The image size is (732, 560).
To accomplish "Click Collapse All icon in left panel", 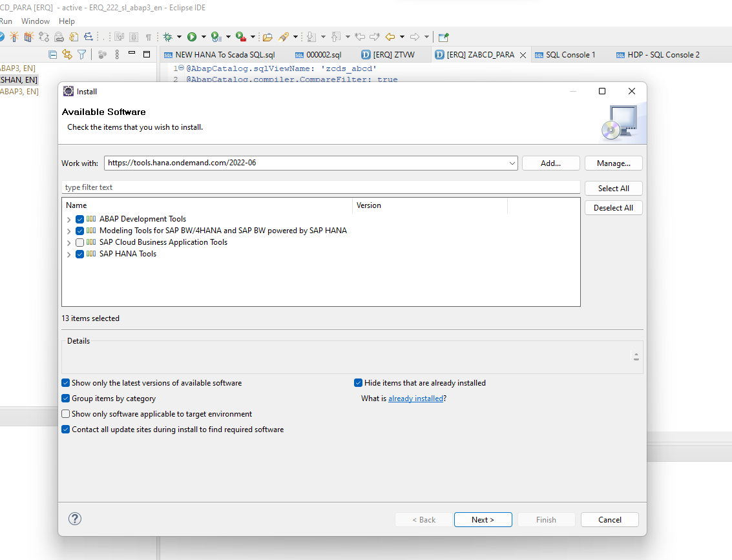I will (x=53, y=55).
